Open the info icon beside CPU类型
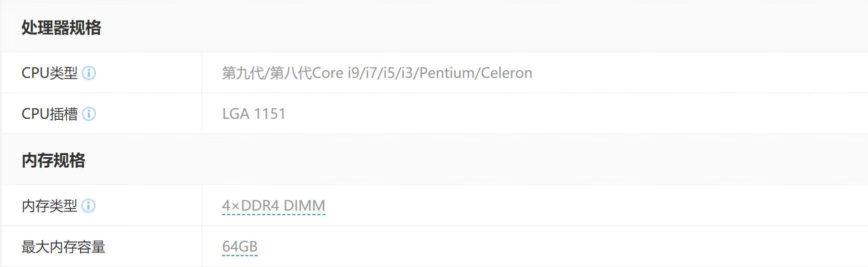The width and height of the screenshot is (868, 267). [89, 73]
